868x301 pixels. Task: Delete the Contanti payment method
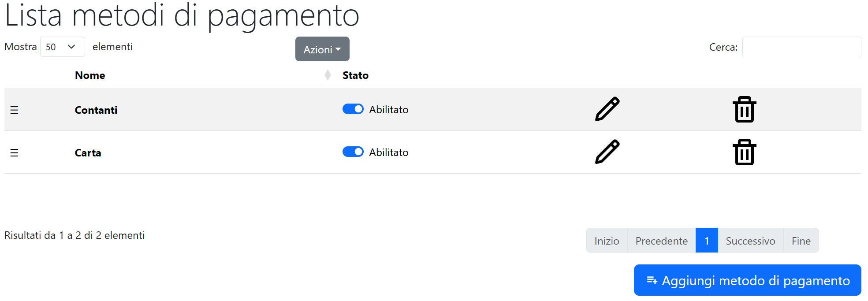tap(744, 109)
